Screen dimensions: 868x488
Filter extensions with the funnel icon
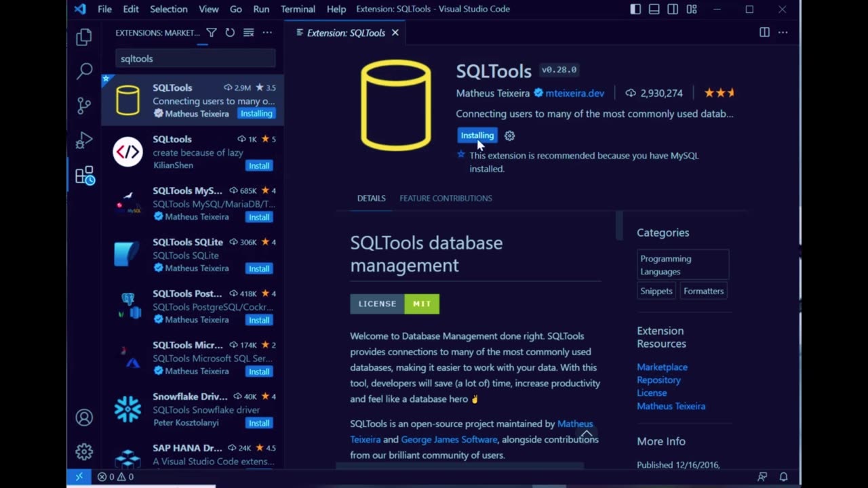212,33
